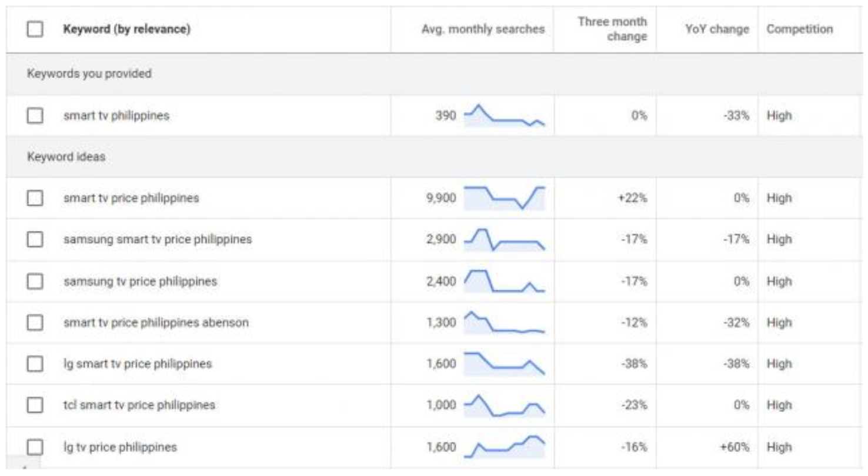
Task: Enable checkbox for tcl smart tv price philippines
Action: tap(35, 405)
